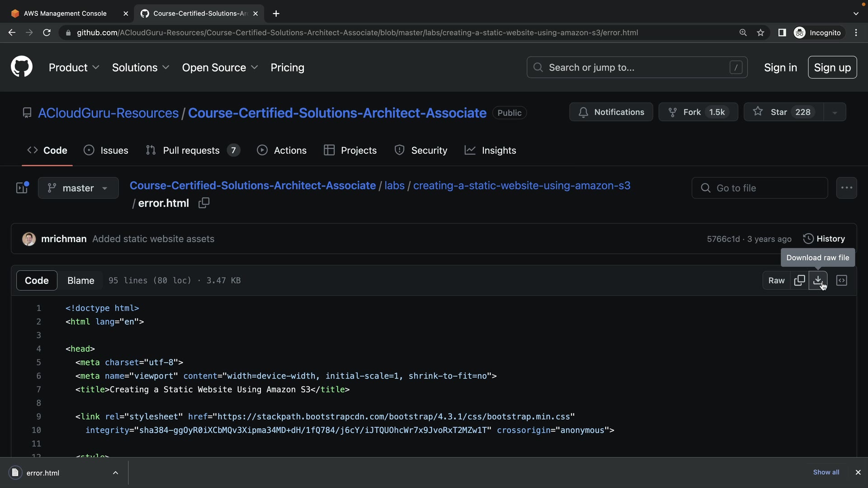This screenshot has height=488, width=868.
Task: Reload the browser page
Action: tap(47, 33)
